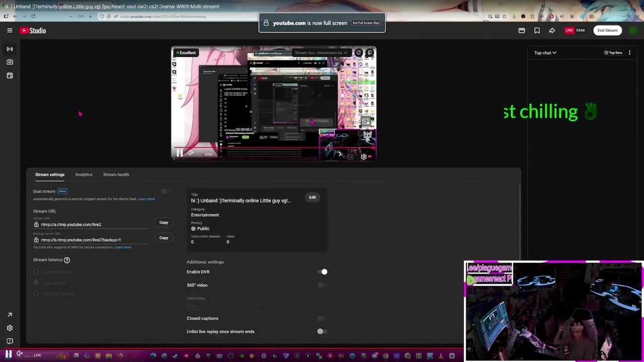The width and height of the screenshot is (644, 362).
Task: Click the Backup server URL field
Action: point(91,240)
